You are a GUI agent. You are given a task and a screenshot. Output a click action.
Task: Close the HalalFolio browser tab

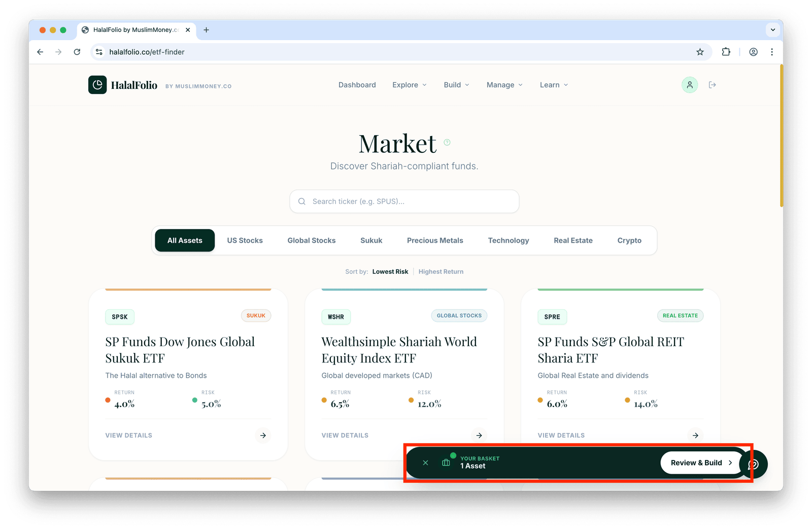[x=188, y=30]
